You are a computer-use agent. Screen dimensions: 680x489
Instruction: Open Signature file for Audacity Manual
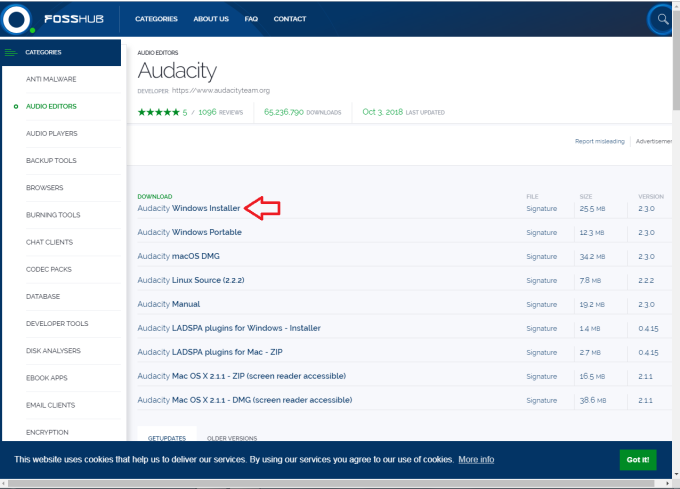(541, 304)
